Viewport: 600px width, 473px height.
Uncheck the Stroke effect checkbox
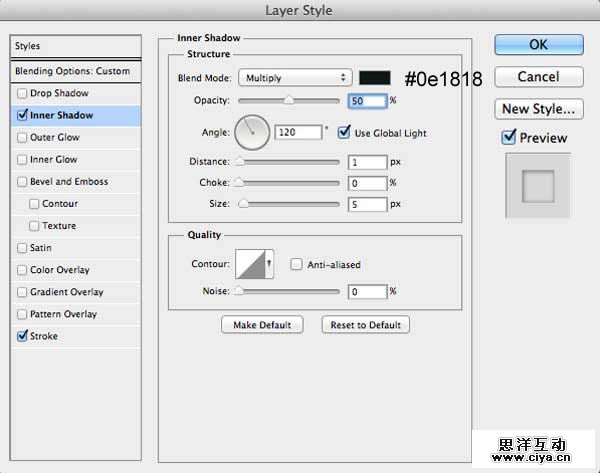[x=23, y=337]
